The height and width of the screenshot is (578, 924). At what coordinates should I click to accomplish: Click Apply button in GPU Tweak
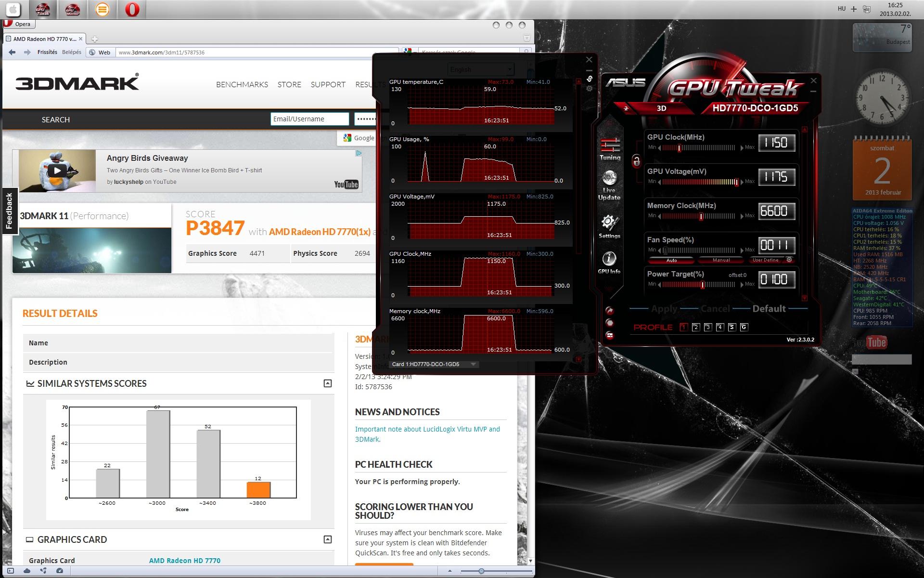pyautogui.click(x=664, y=309)
